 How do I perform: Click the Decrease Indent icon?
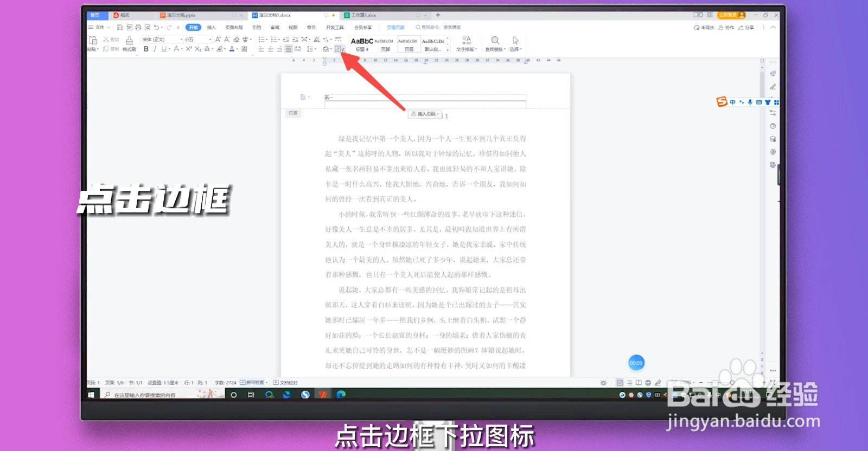(286, 39)
